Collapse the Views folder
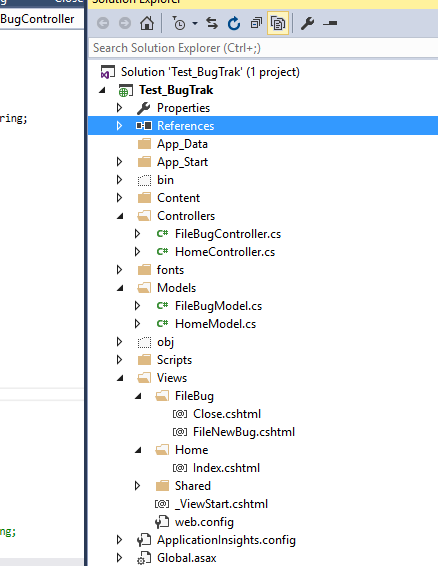The height and width of the screenshot is (566, 438). click(x=120, y=378)
